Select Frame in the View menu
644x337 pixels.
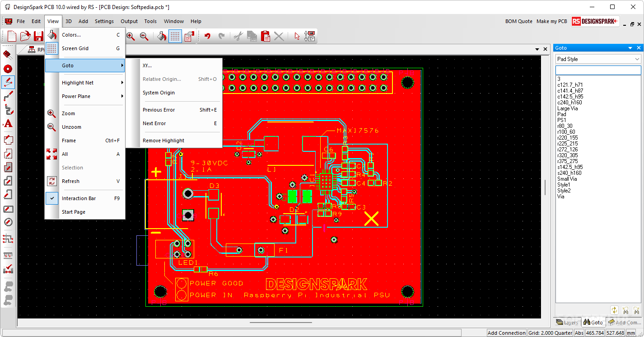coord(85,140)
